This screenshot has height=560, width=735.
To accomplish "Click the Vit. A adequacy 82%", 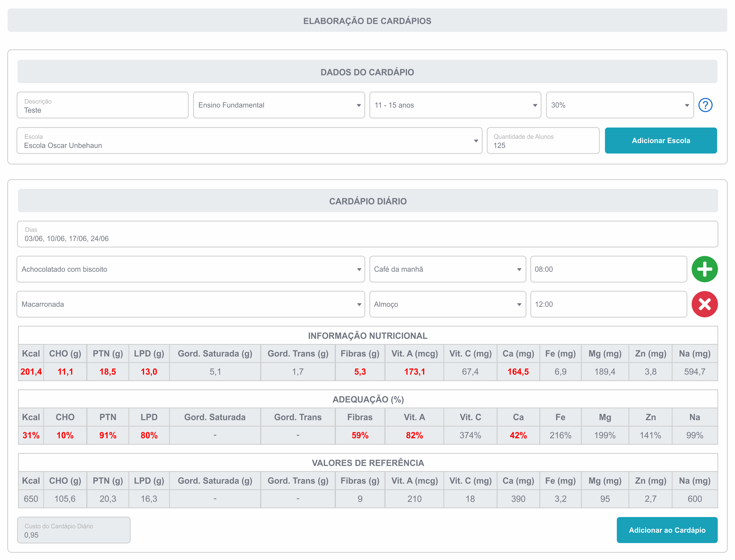I will point(414,435).
